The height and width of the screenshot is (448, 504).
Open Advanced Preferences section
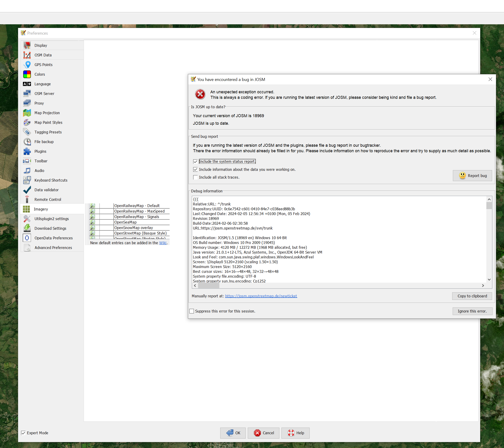[x=53, y=248]
